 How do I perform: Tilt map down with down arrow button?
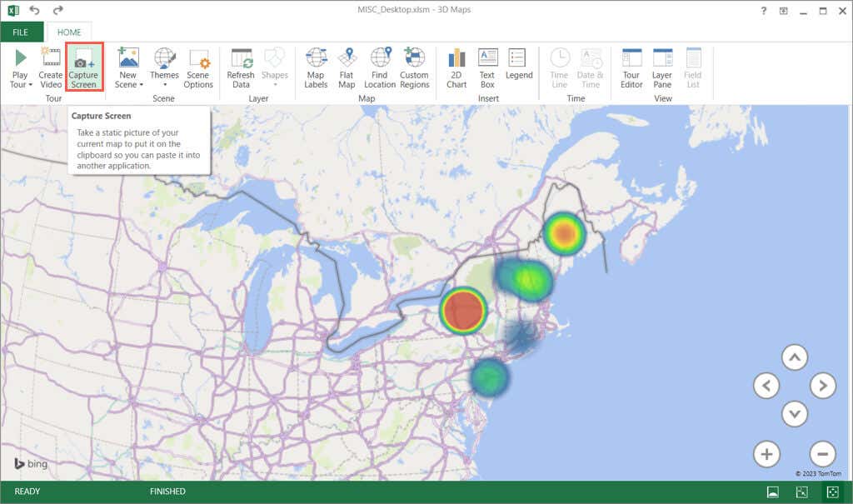click(795, 414)
